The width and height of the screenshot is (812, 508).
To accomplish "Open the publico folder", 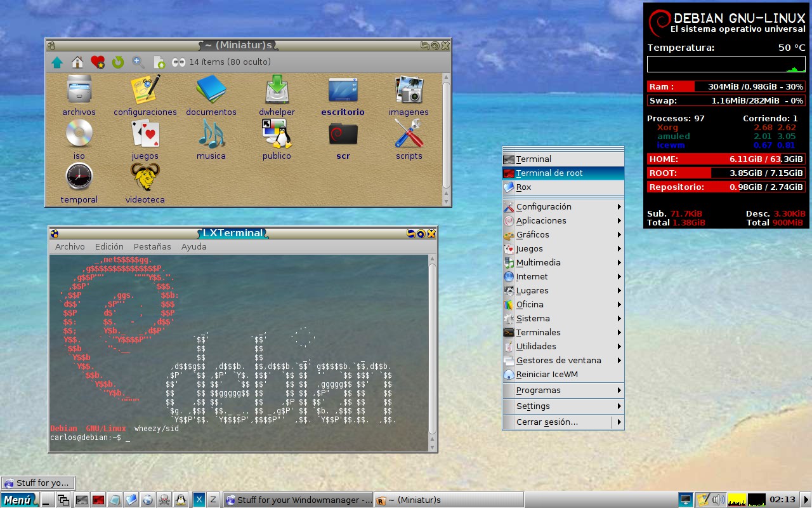I will tap(277, 140).
